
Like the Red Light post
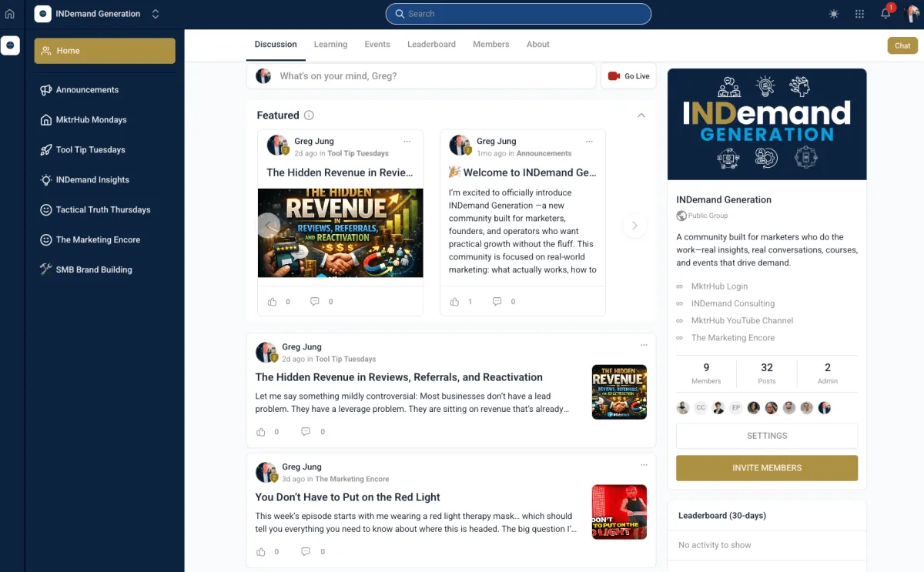point(261,551)
